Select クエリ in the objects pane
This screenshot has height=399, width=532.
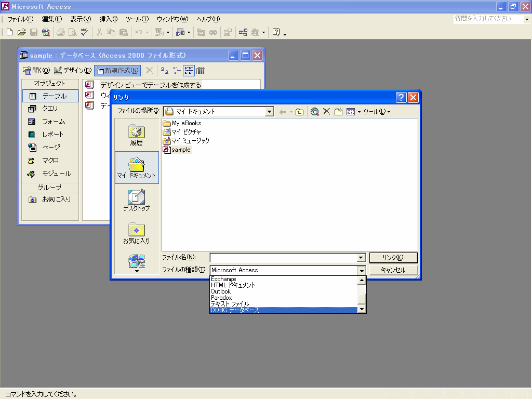point(50,109)
